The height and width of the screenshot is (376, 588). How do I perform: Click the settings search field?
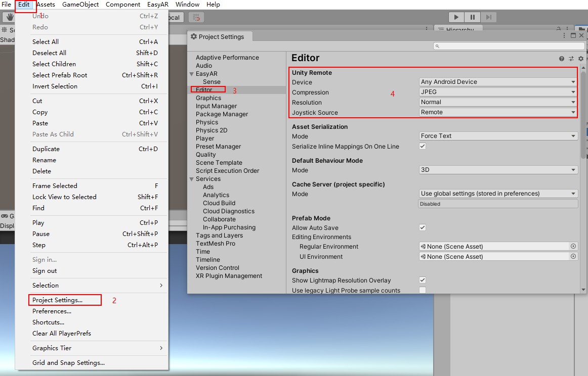506,45
